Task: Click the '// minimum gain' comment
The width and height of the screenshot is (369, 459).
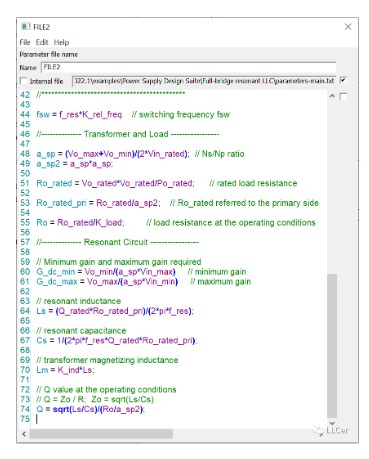Action: [x=217, y=272]
